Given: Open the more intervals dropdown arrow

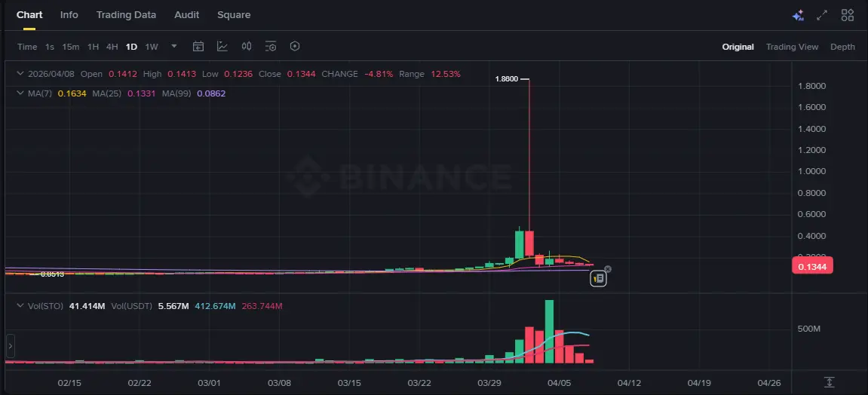Looking at the screenshot, I should pyautogui.click(x=174, y=46).
